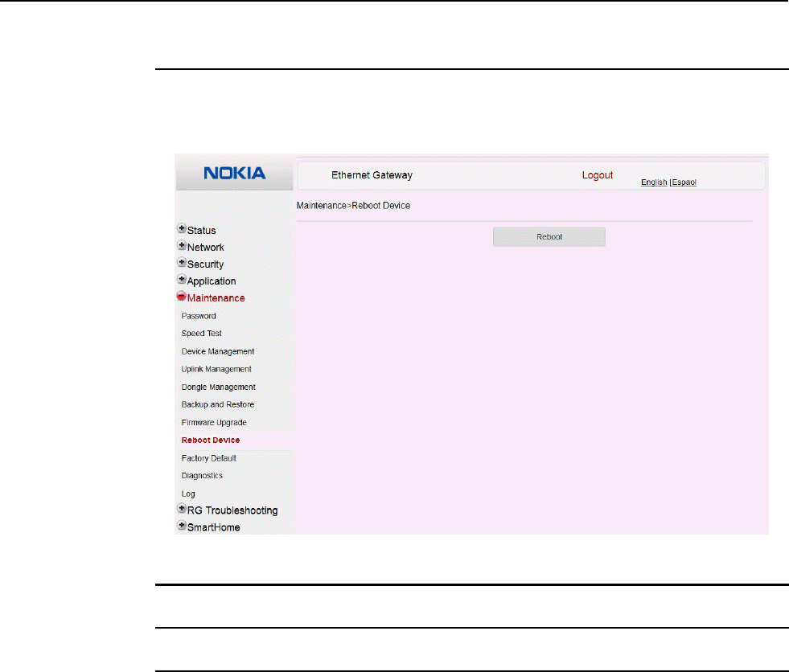Image resolution: width=789 pixels, height=672 pixels.
Task: Expand the Application section plus icon
Action: 182,279
